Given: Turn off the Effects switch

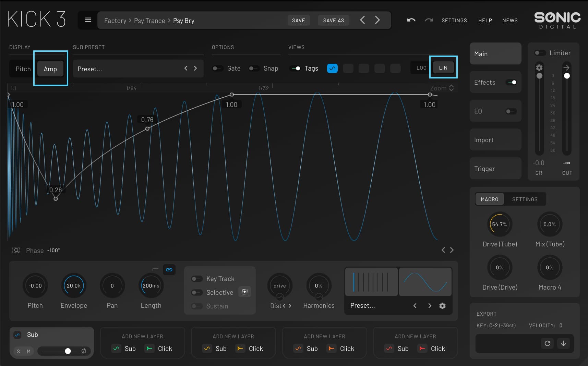Looking at the screenshot, I should (512, 82).
